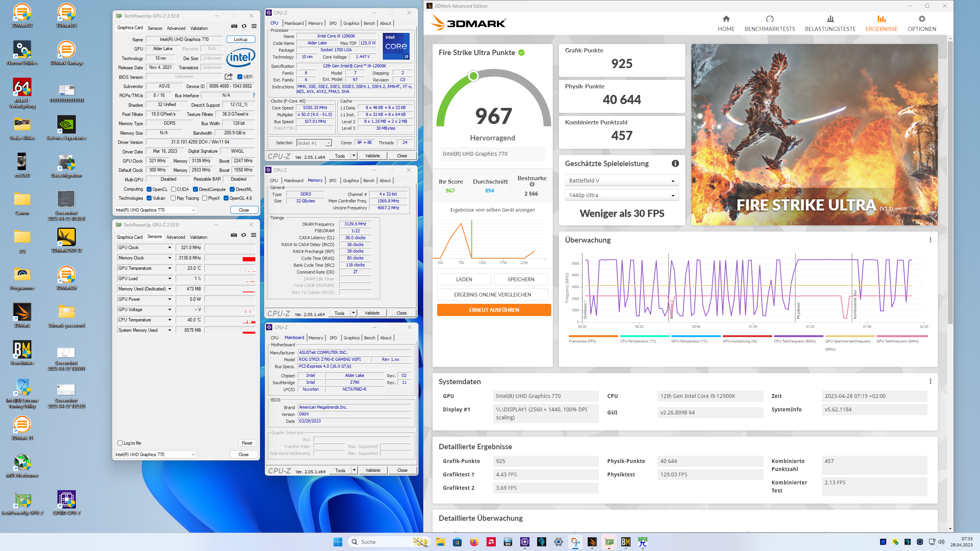Screen dimensions: 980x551
Task: Open the 3DMark Vantage desktop shortcut
Action: coord(66,53)
